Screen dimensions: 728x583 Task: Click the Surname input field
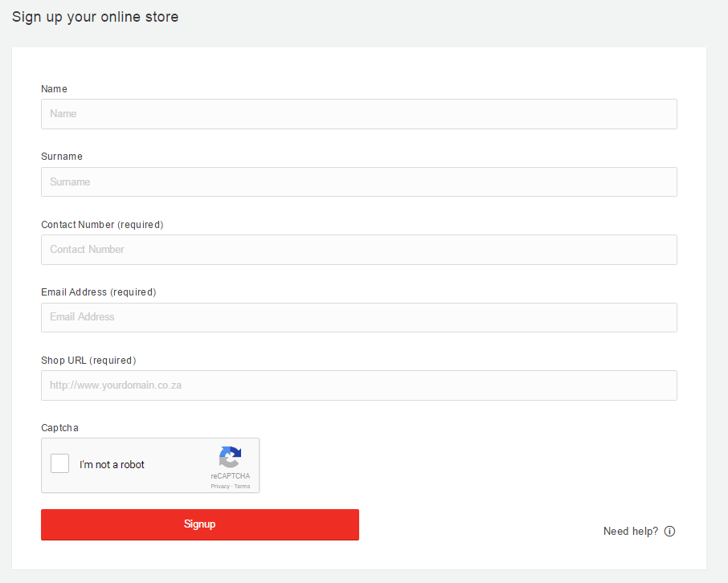[x=359, y=181]
